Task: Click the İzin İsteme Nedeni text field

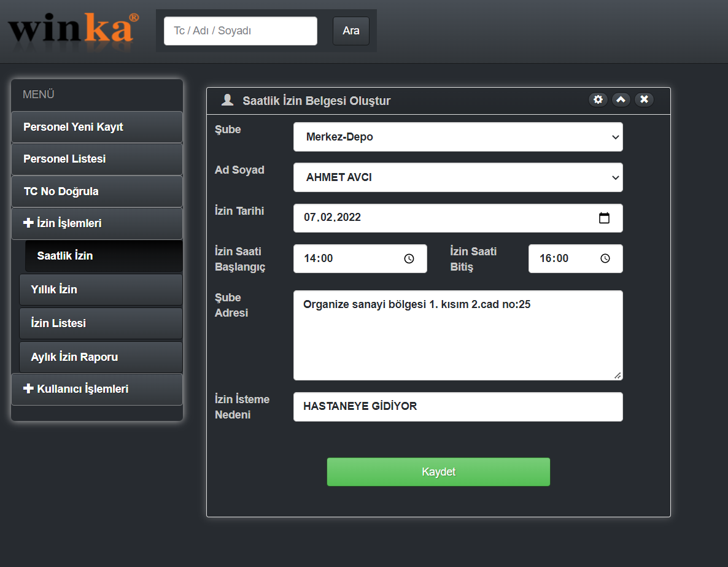Action: click(x=458, y=407)
